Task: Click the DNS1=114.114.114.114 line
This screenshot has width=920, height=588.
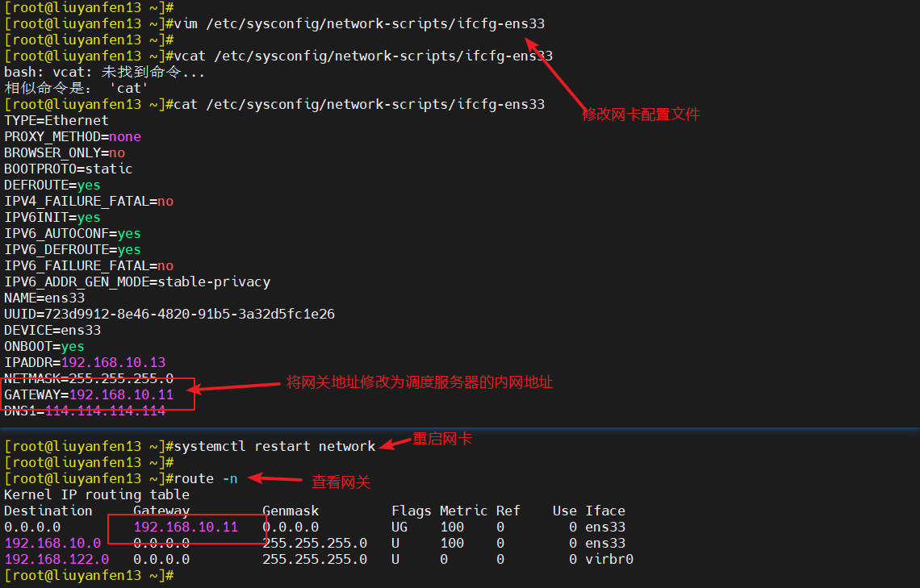Action: pos(85,411)
